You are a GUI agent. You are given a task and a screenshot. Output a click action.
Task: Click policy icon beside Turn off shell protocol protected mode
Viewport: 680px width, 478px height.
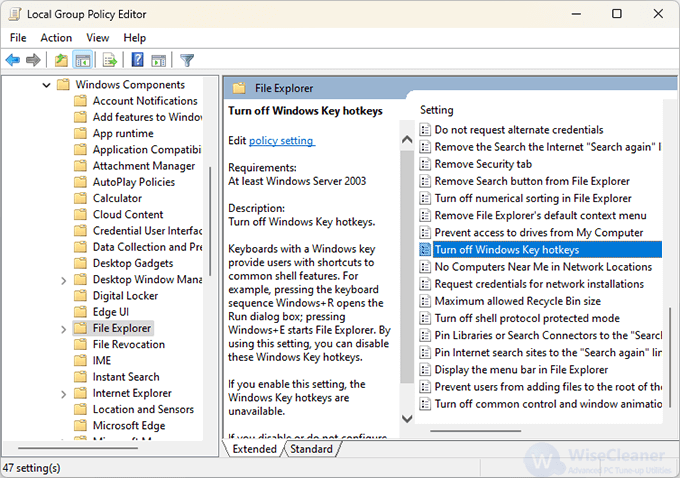pyautogui.click(x=425, y=318)
